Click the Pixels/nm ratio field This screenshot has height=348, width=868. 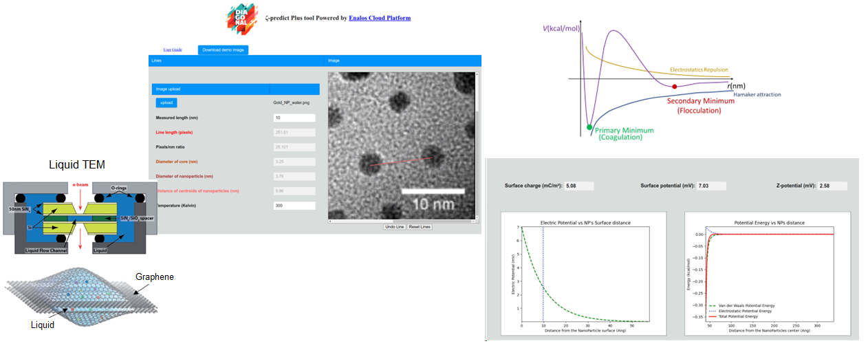294,147
